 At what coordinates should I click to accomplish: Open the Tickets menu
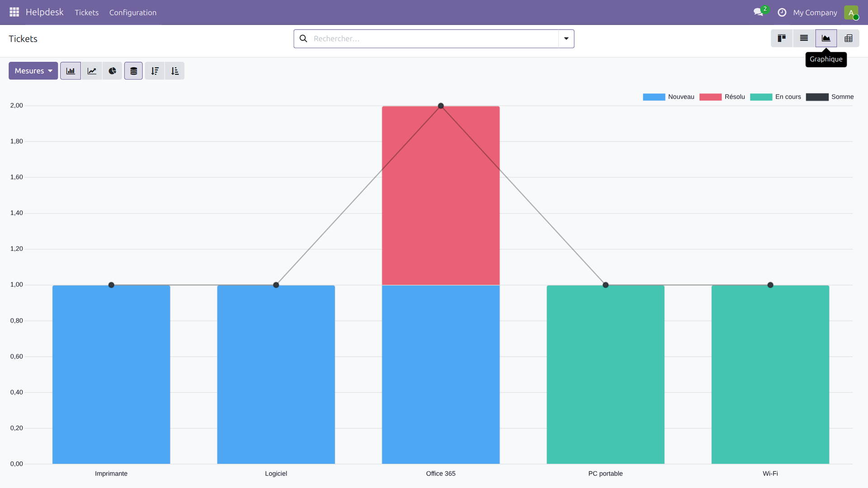[86, 13]
